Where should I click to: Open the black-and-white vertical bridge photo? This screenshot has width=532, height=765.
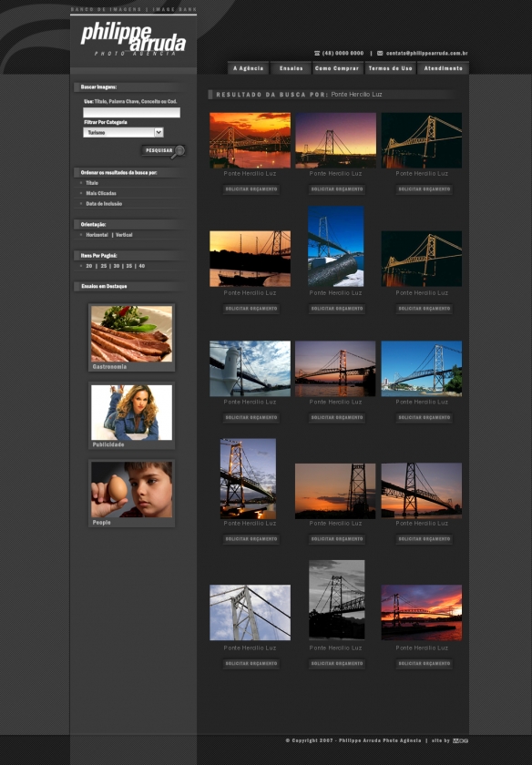(337, 599)
